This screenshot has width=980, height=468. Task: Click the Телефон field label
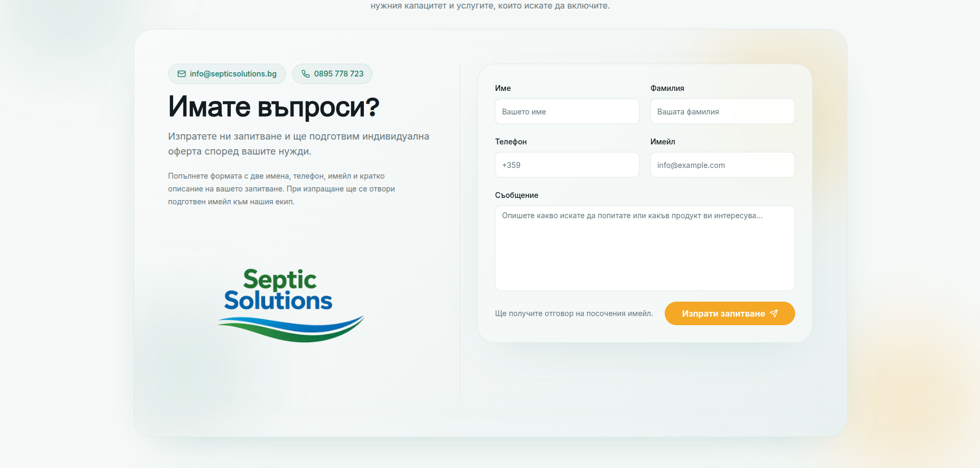click(511, 142)
